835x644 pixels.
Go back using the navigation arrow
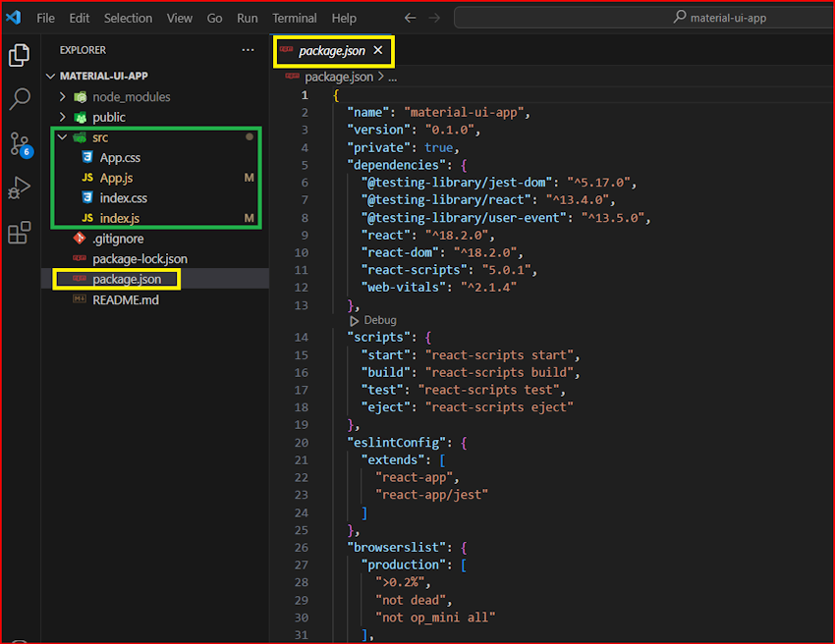411,18
